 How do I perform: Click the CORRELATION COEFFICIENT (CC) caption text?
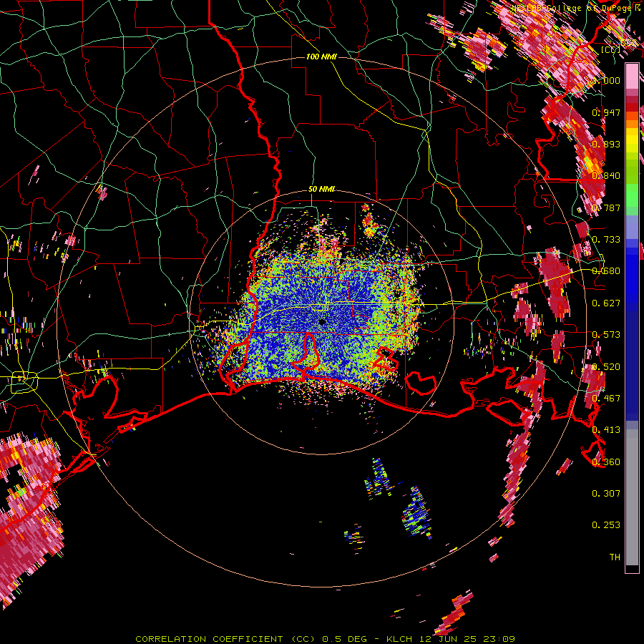coord(225,639)
